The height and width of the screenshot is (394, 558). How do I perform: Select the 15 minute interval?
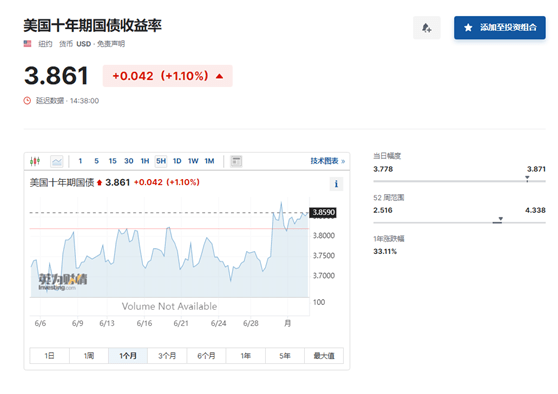pyautogui.click(x=112, y=161)
